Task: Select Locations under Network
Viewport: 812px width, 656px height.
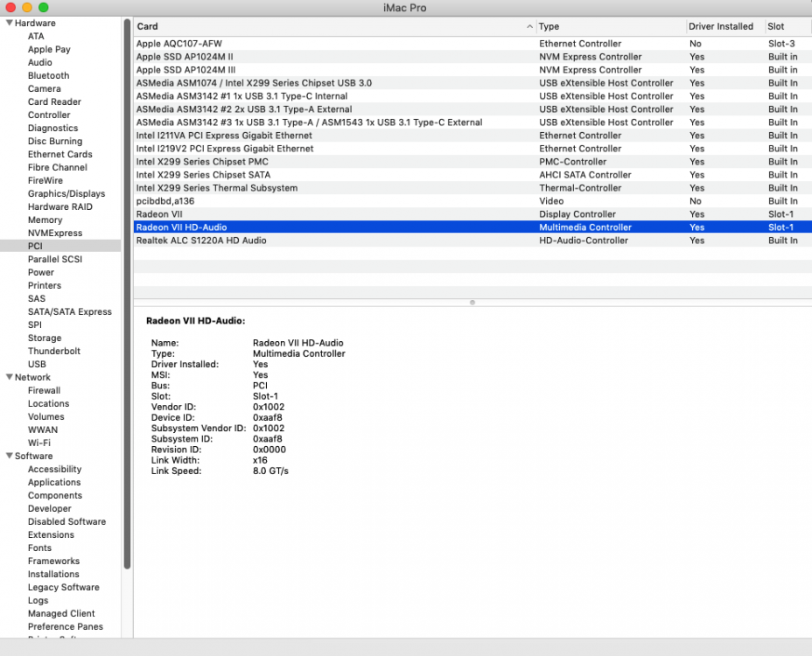Action: (48, 403)
